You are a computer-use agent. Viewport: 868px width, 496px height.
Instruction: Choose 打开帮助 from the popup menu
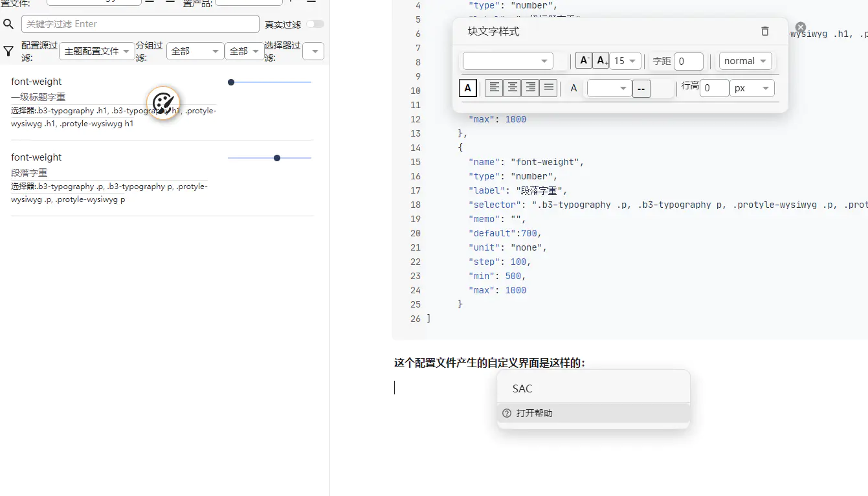click(x=594, y=413)
